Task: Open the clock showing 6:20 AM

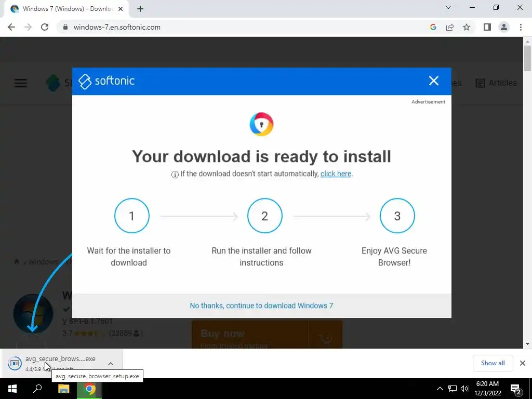Action: (487, 389)
